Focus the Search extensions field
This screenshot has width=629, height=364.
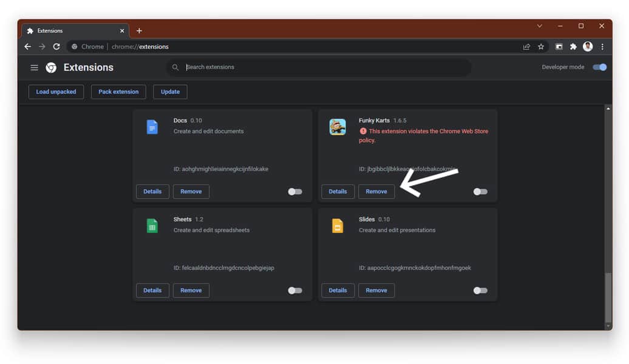[319, 67]
